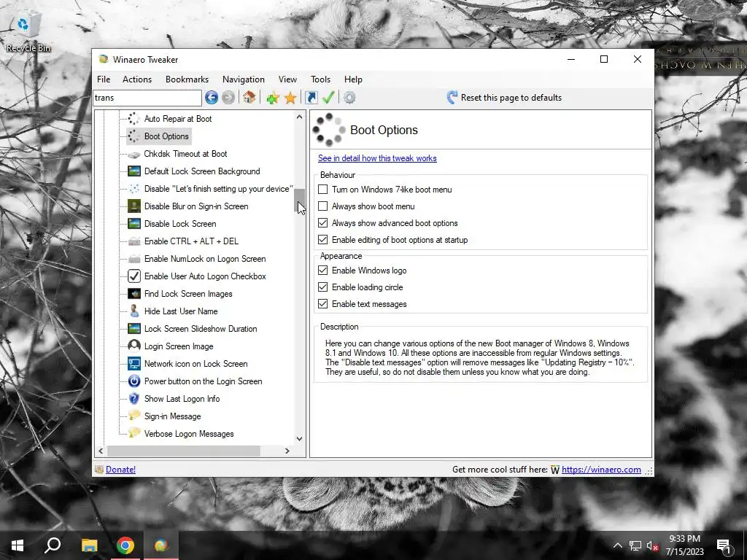Viewport: 747px width, 560px height.
Task: Click the Show Last Logon Info shield icon
Action: (x=134, y=399)
